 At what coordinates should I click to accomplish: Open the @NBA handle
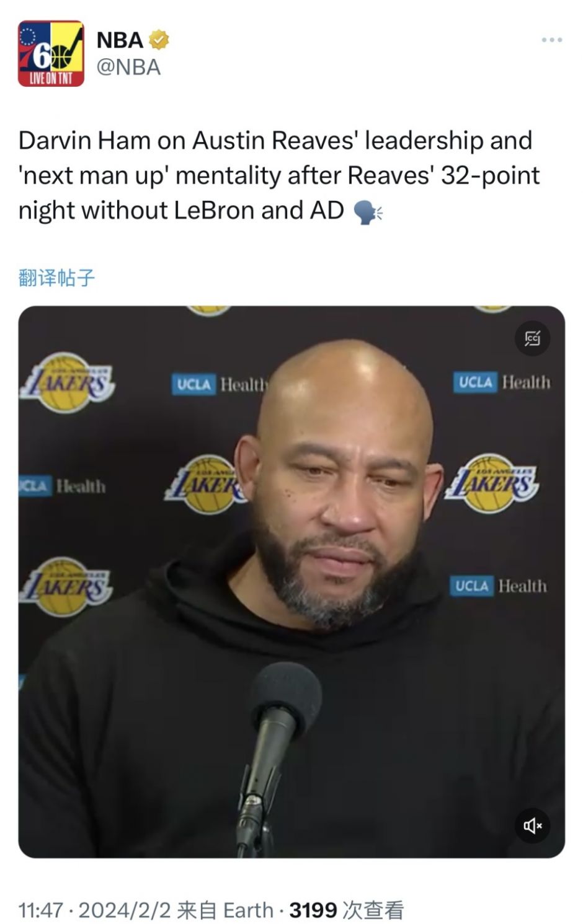(x=128, y=67)
